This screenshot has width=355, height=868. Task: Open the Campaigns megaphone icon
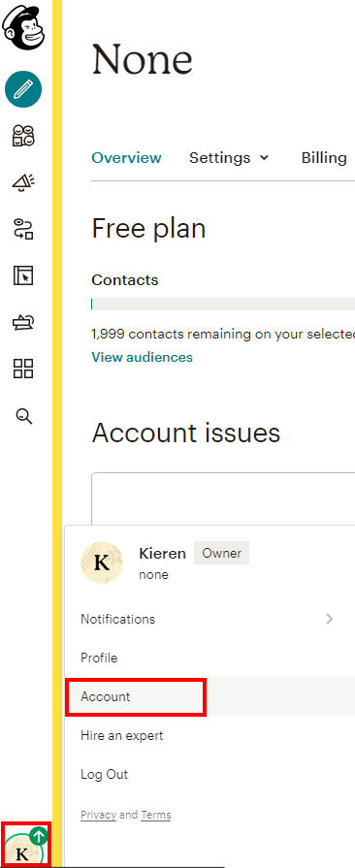[23, 182]
